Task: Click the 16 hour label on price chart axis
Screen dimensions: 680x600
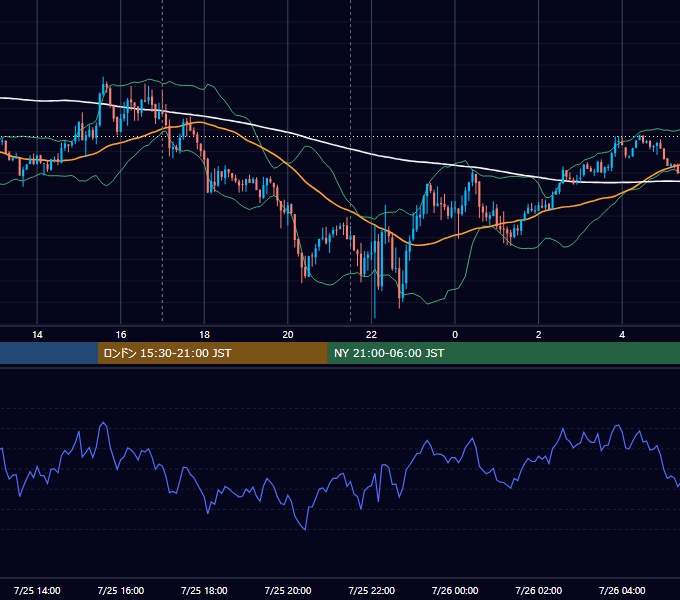Action: tap(121, 335)
